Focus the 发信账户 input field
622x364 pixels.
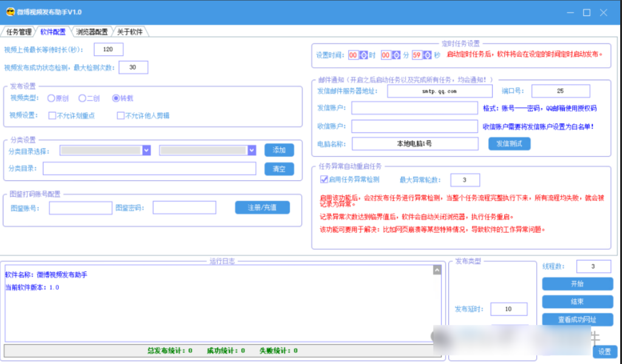coord(414,108)
